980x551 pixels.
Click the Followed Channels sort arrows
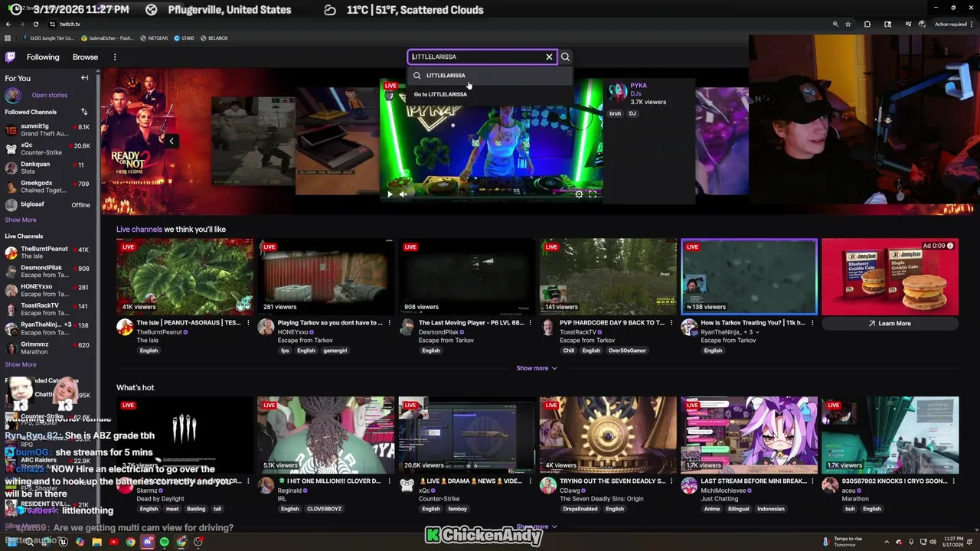tap(84, 112)
